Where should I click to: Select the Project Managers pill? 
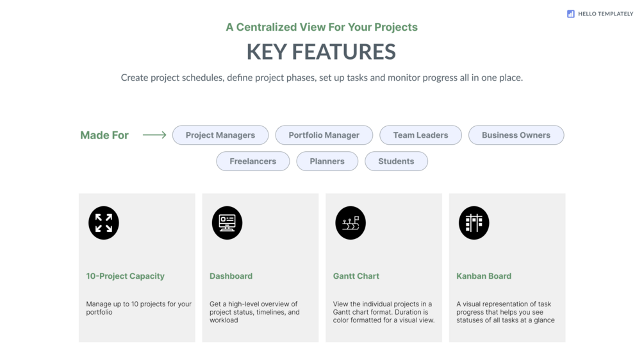(x=220, y=135)
